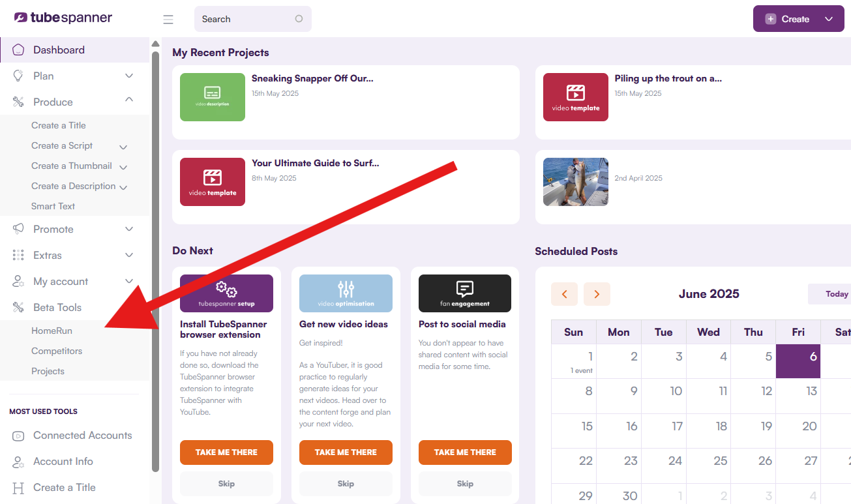Expand the My account menu chevron

click(x=129, y=282)
